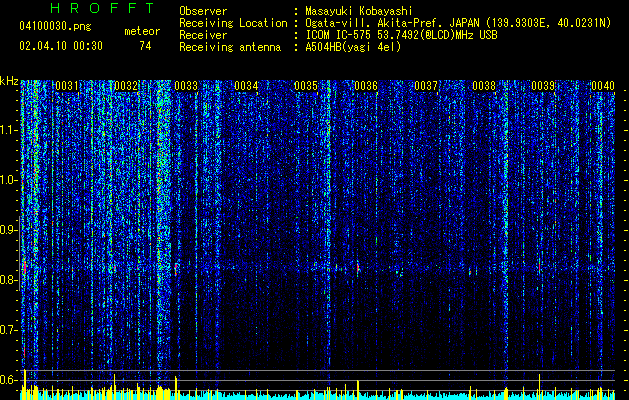629x400 pixels.
Task: Click the 0040 time marker
Action: click(x=603, y=86)
